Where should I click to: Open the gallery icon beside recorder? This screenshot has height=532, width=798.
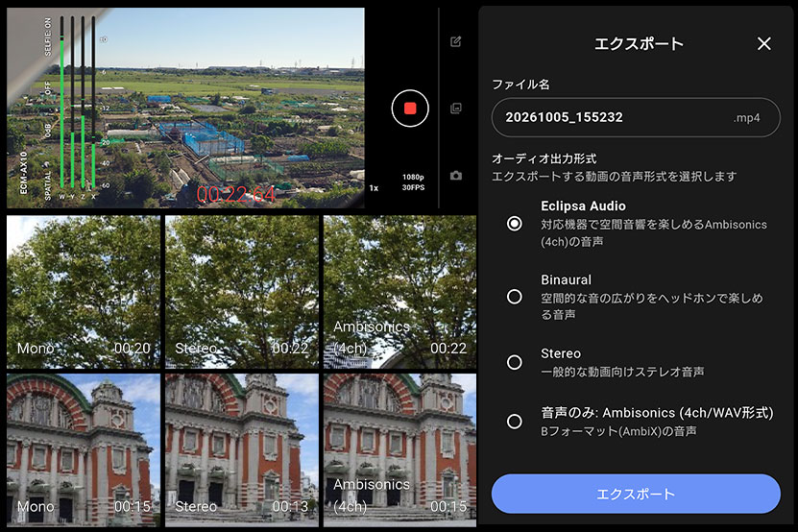pyautogui.click(x=455, y=108)
